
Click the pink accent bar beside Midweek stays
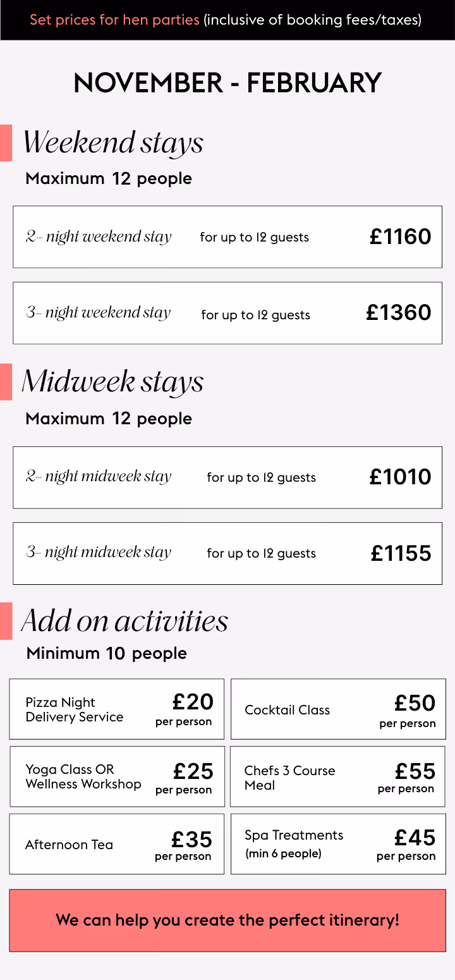coord(6,382)
